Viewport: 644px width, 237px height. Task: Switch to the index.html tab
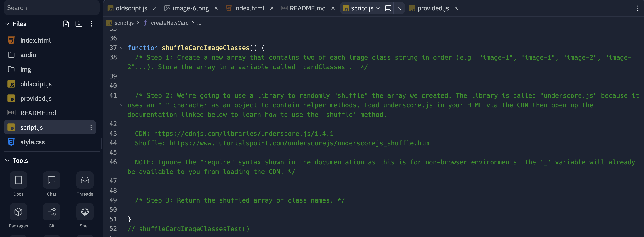pos(249,8)
